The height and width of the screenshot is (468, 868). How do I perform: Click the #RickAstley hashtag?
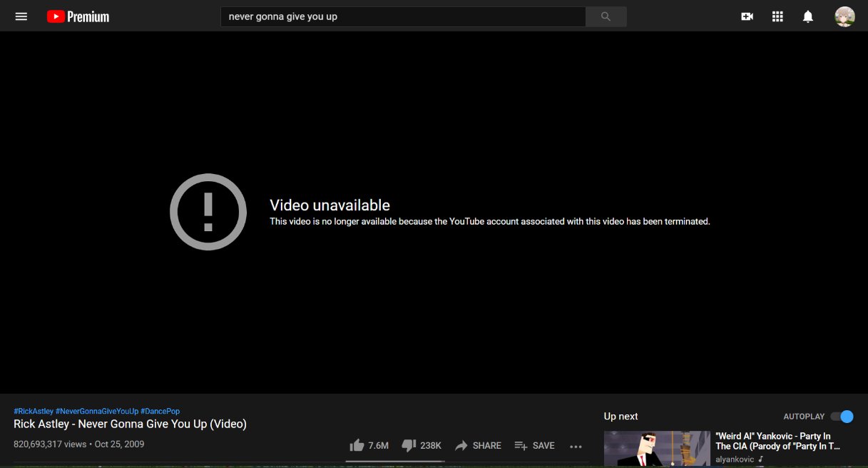point(34,411)
